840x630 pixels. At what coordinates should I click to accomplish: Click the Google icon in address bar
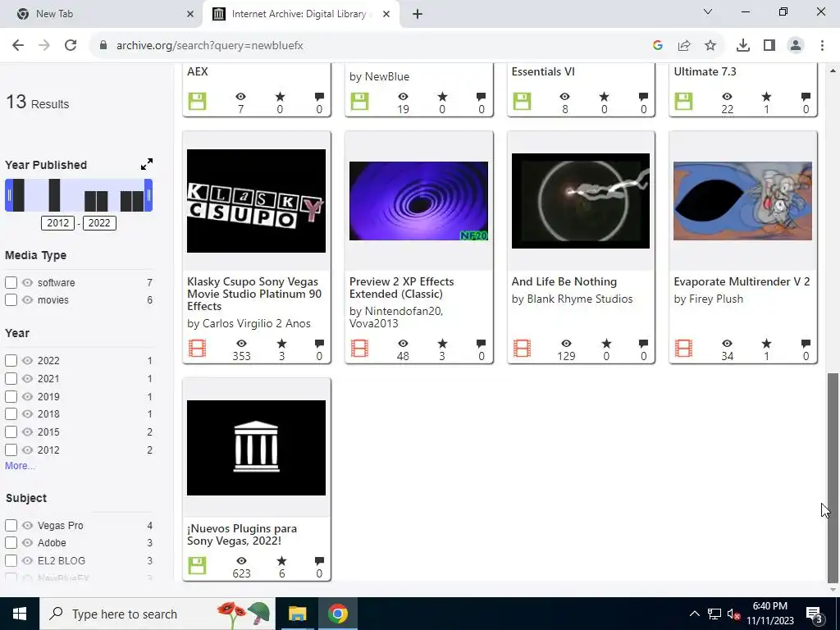coord(658,46)
